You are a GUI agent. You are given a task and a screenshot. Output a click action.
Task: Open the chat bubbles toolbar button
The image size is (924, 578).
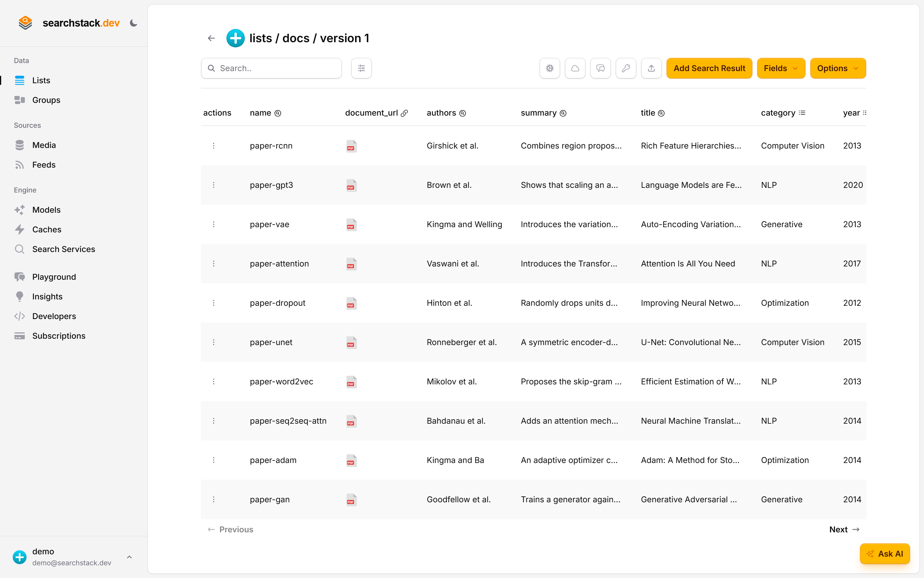point(601,68)
